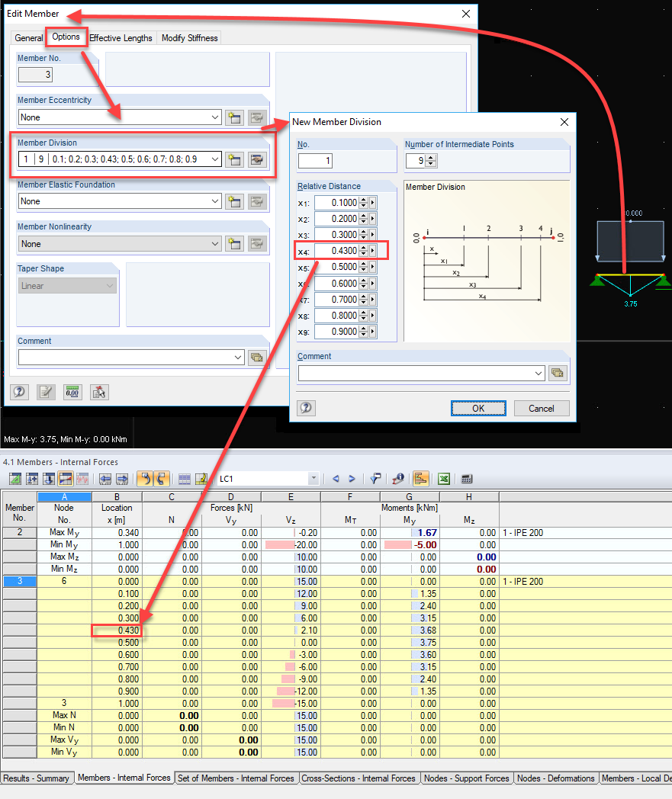The height and width of the screenshot is (799, 672).
Task: Expand Comment dropdown in Edit Member
Action: click(x=238, y=358)
